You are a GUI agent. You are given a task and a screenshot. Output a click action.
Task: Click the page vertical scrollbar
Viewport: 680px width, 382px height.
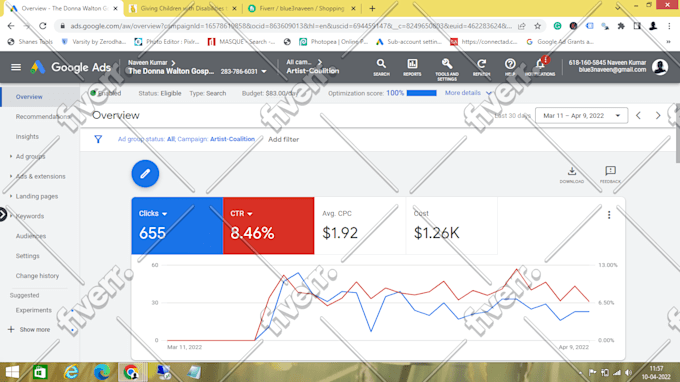click(677, 134)
